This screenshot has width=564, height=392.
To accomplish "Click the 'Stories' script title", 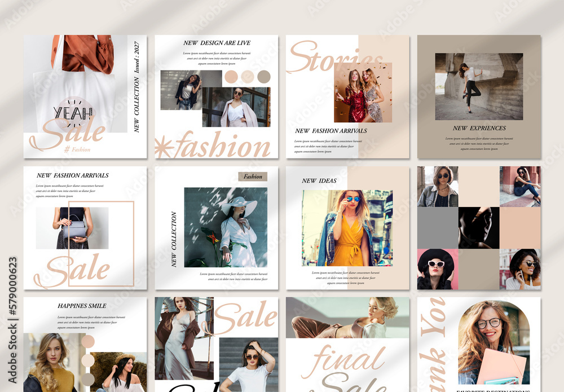I will pos(336,58).
